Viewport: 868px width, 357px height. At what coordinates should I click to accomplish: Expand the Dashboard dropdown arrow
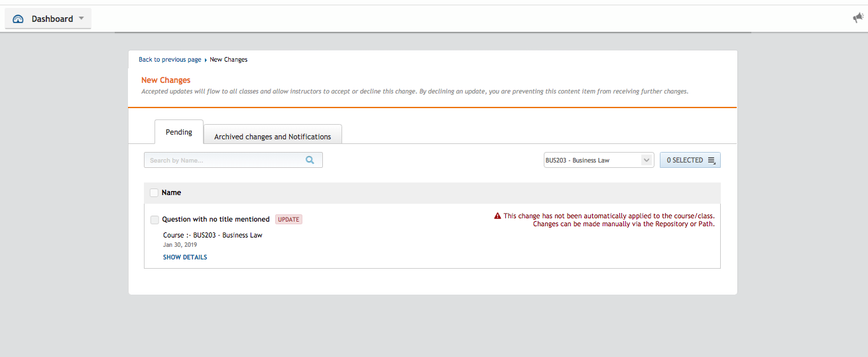point(82,19)
